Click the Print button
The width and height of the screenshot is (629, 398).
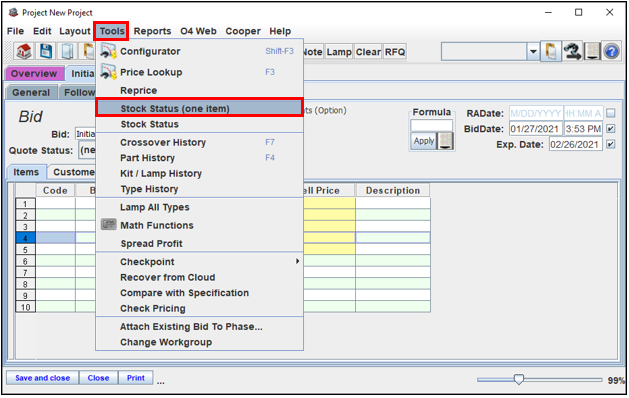[136, 378]
